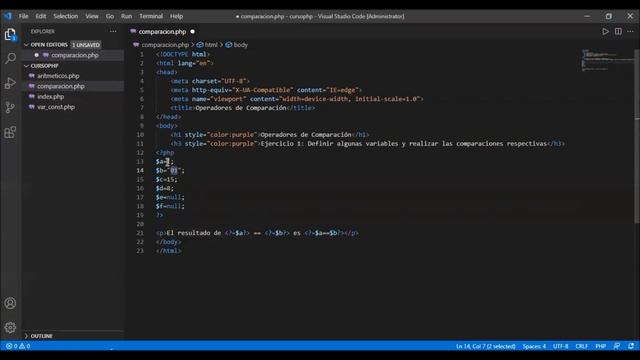The image size is (640, 360).
Task: Open the Edit menu
Action: (40, 16)
